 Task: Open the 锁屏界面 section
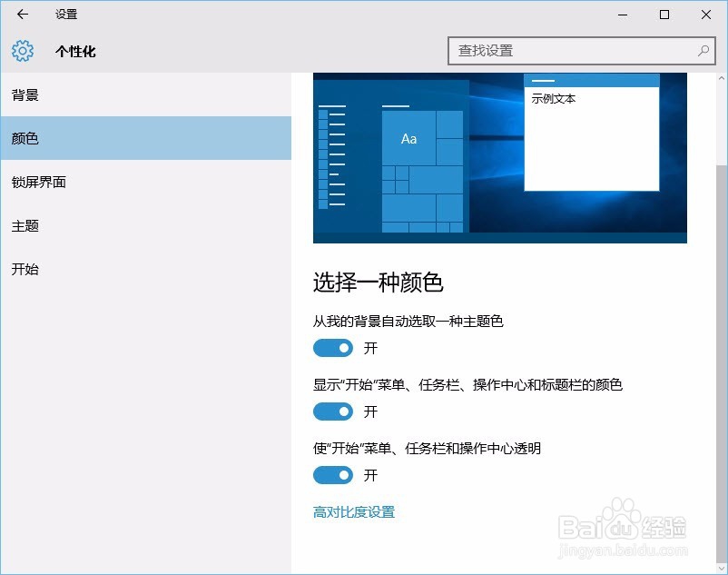[146, 182]
